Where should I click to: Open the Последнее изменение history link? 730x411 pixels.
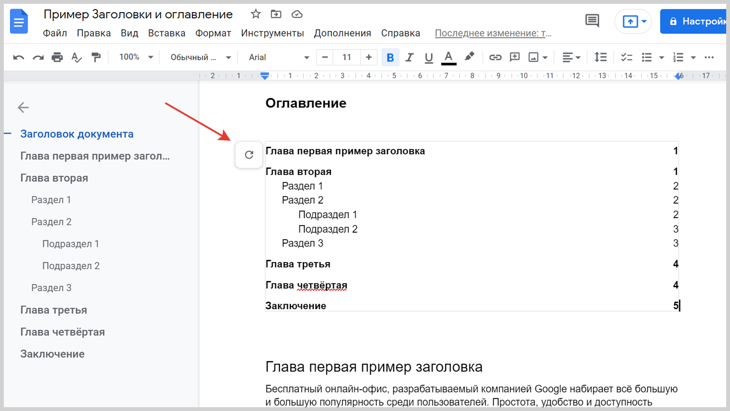pos(493,33)
